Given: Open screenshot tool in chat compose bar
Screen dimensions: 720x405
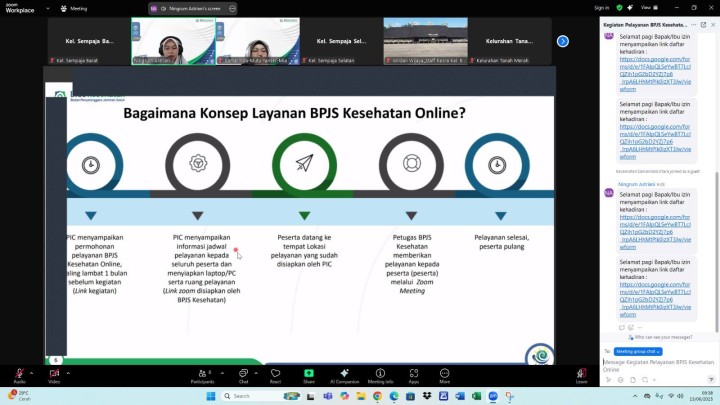Looking at the screenshot, I should coord(645,380).
